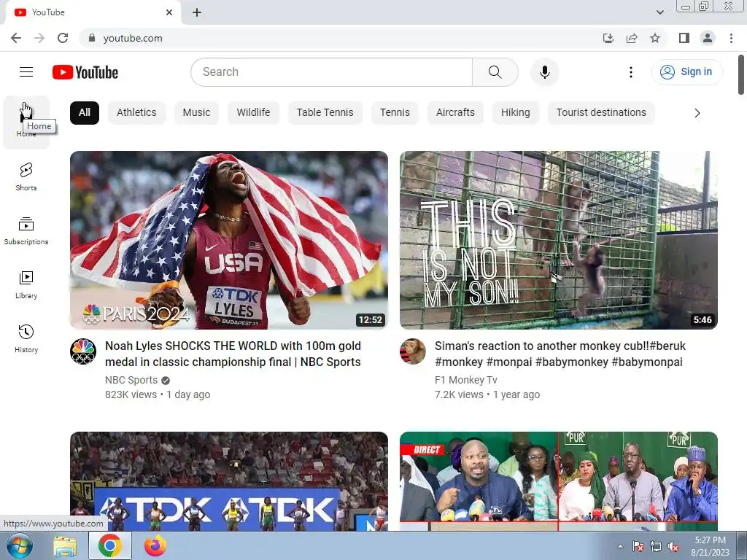Open the Windows Start menu
The height and width of the screenshot is (560, 747).
point(20,545)
